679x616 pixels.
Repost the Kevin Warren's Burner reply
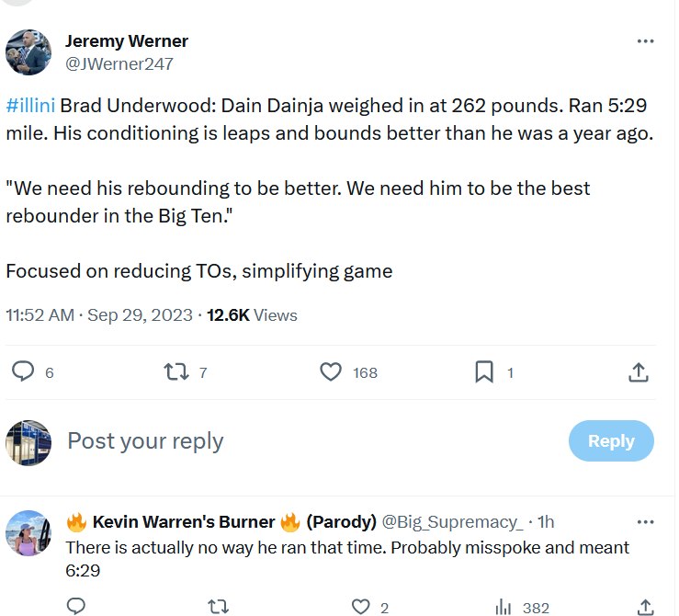[218, 607]
